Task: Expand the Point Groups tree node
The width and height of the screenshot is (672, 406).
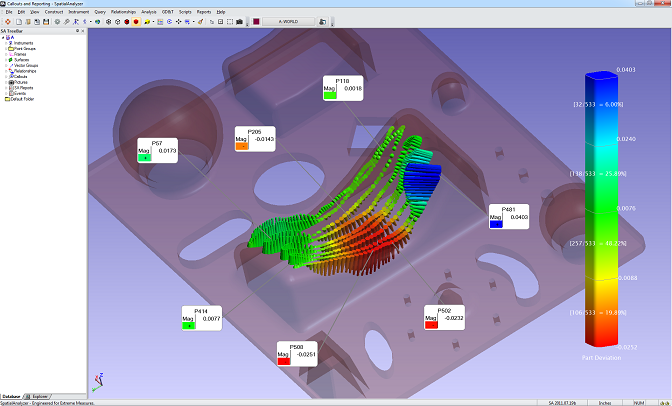Action: (6, 49)
